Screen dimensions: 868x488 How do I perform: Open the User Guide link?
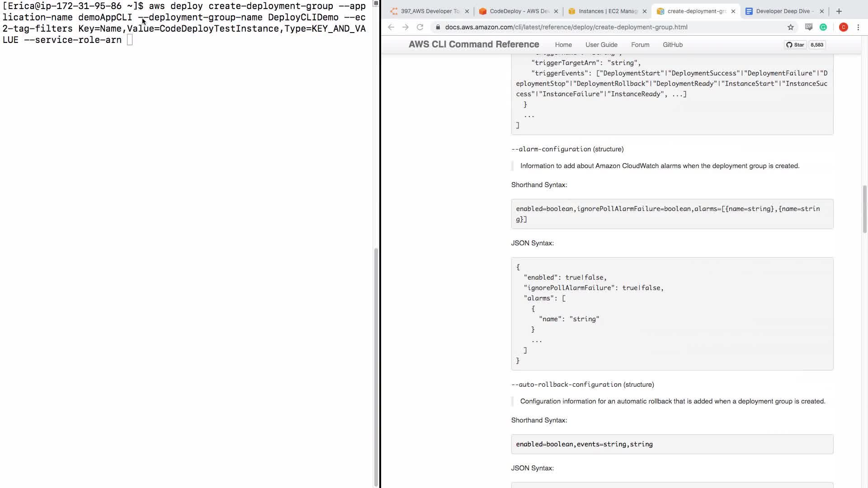(601, 45)
